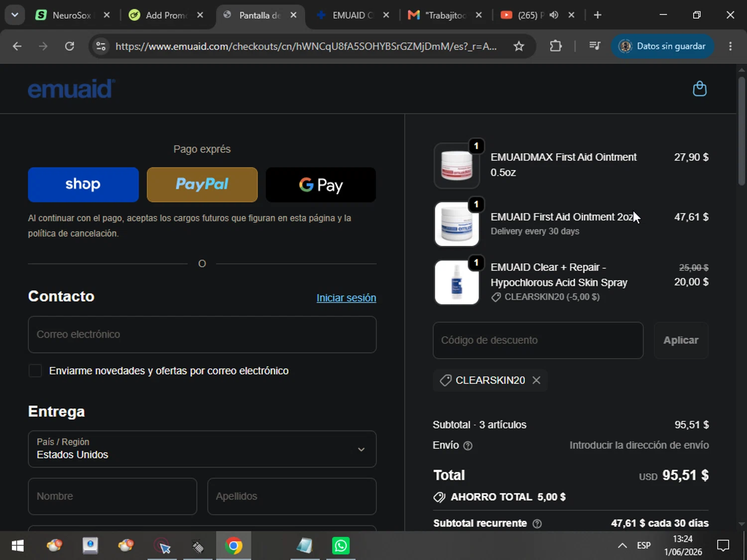Open the tab search dropdown

tap(15, 15)
